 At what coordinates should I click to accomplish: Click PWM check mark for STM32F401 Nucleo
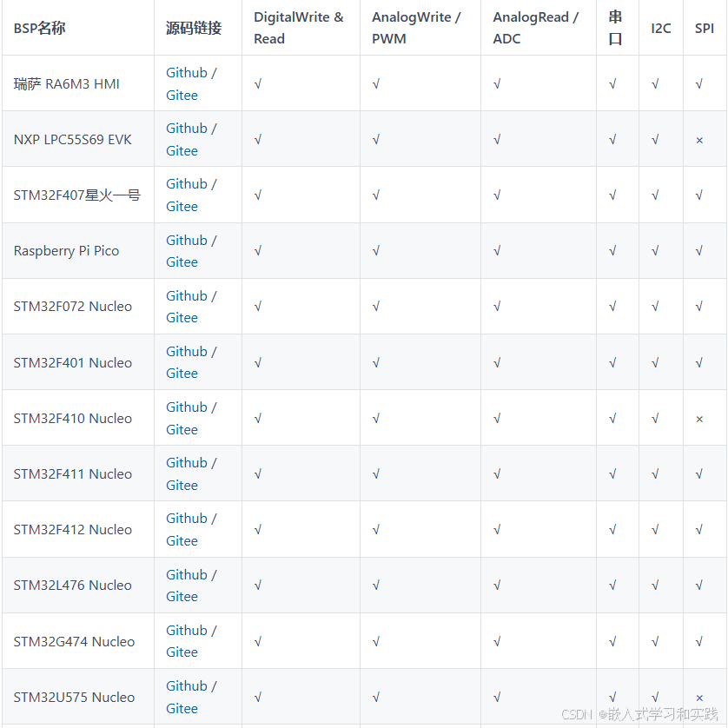[376, 363]
